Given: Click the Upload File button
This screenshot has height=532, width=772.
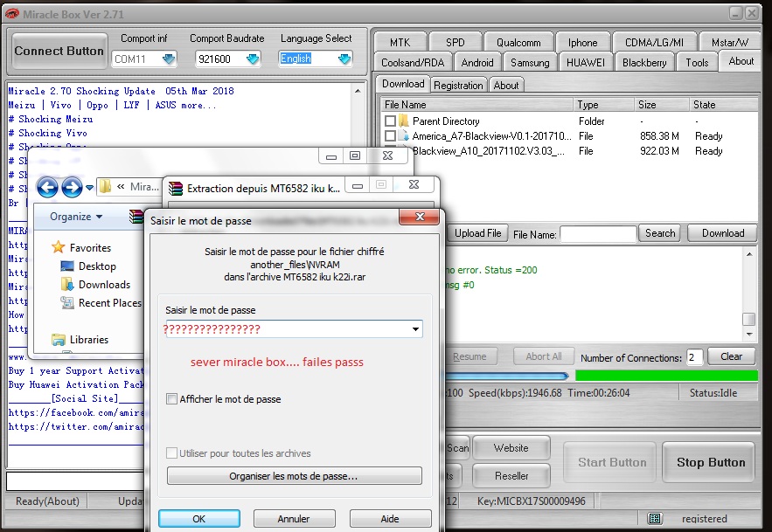Looking at the screenshot, I should 476,232.
